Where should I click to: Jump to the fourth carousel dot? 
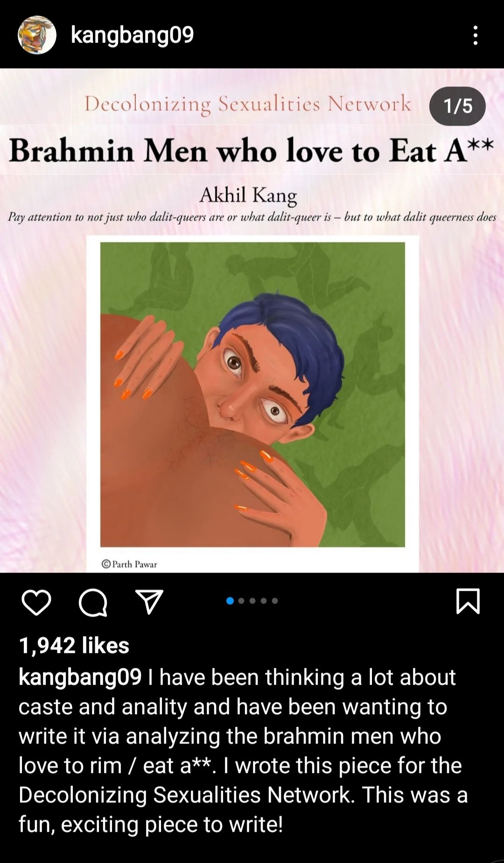[x=264, y=601]
